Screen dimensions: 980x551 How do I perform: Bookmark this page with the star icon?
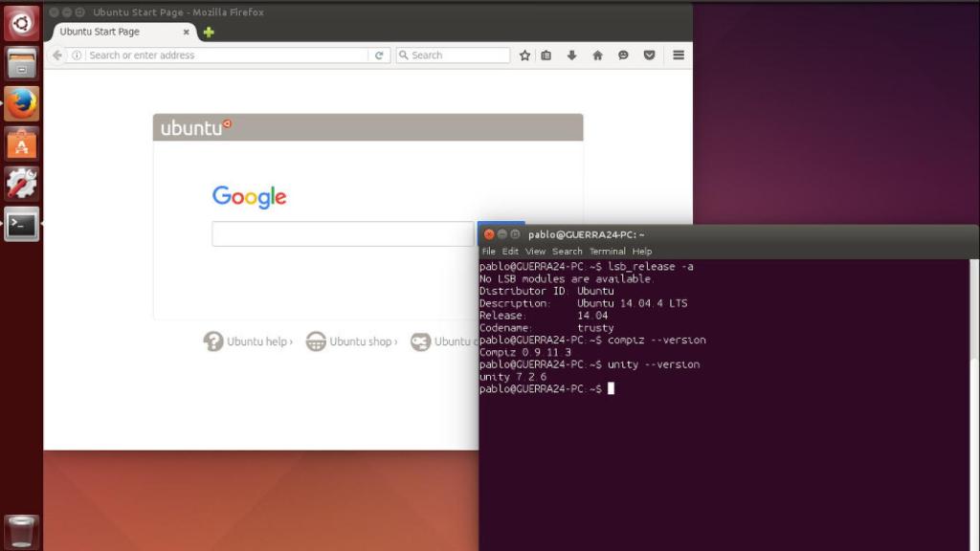523,55
